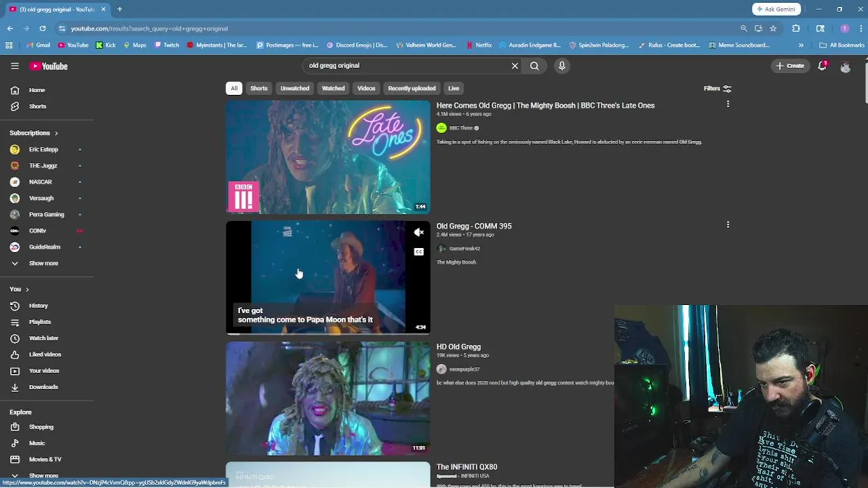This screenshot has height=488, width=868.
Task: Click the browser address bar URL
Action: tap(149, 28)
